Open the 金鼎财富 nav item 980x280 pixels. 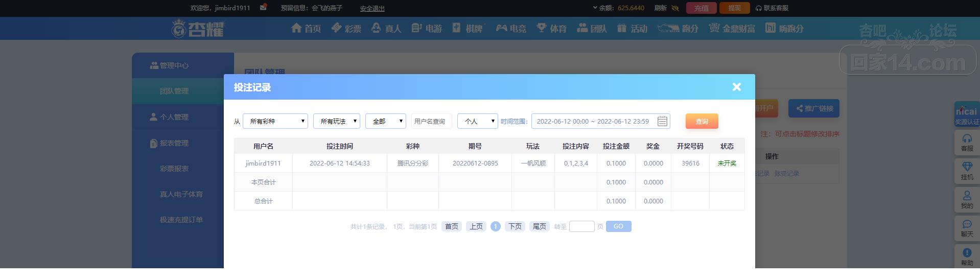[x=732, y=29]
